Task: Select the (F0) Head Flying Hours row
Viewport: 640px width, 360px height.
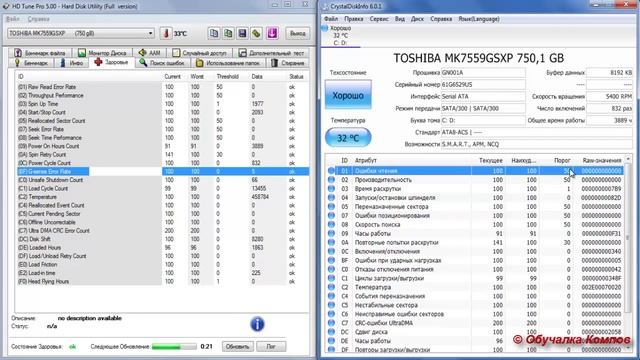Action: (x=162, y=281)
